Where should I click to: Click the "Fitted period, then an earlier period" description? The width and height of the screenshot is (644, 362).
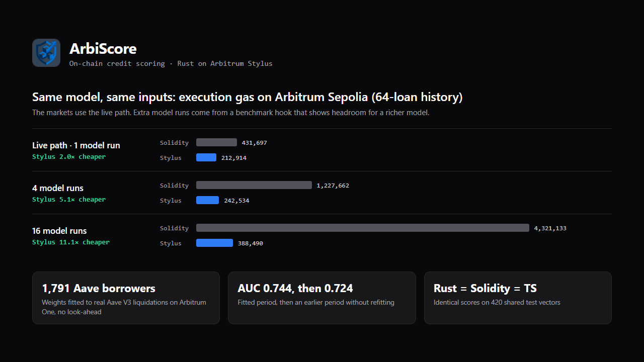[316, 303]
